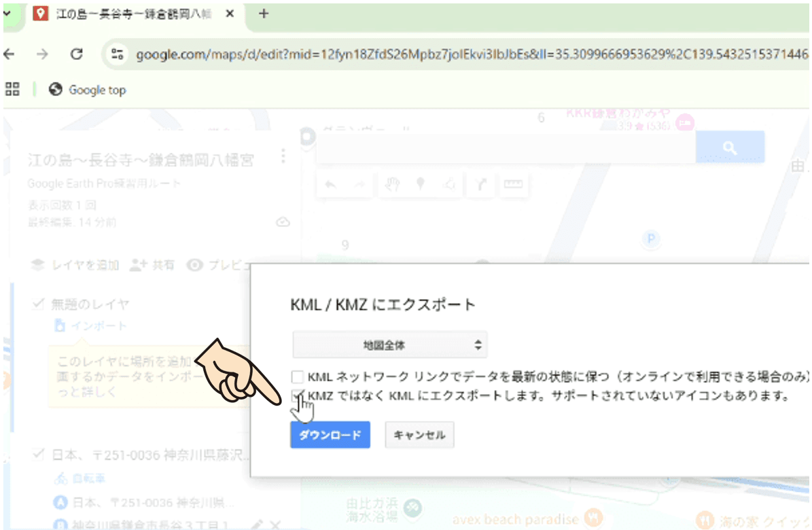Open the Google top bookmark
The image size is (812, 530).
pyautogui.click(x=88, y=90)
